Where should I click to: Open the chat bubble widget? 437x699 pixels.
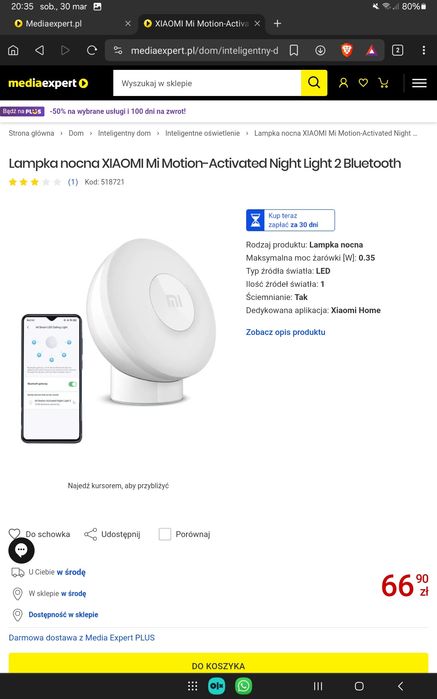tap(21, 551)
